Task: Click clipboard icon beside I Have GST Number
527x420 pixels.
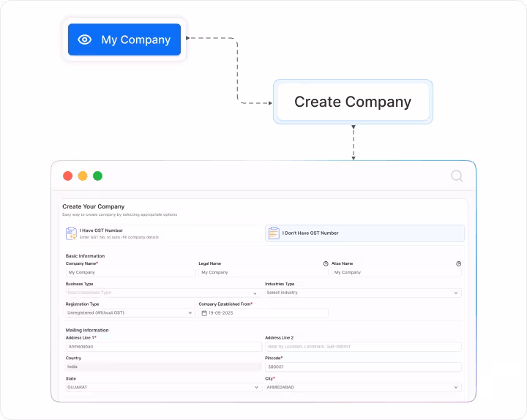Action: (71, 233)
